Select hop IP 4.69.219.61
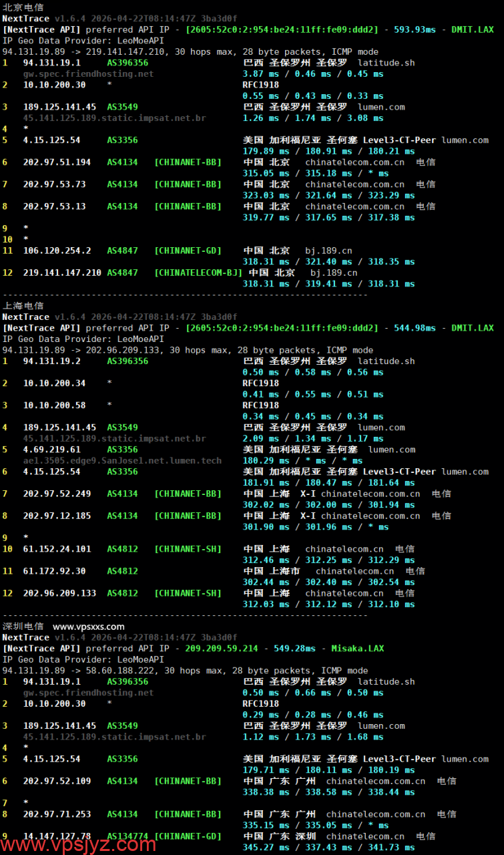The height and width of the screenshot is (855, 504). point(51,450)
